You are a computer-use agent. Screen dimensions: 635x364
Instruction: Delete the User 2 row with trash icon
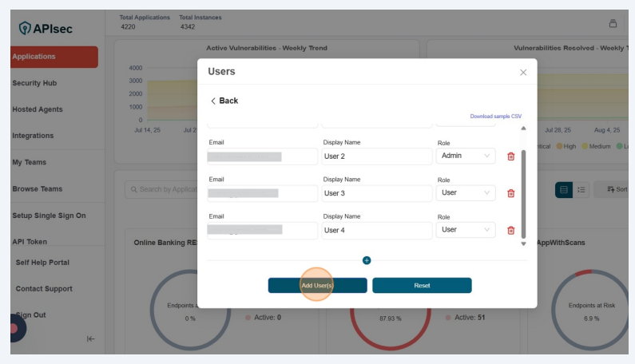(510, 156)
